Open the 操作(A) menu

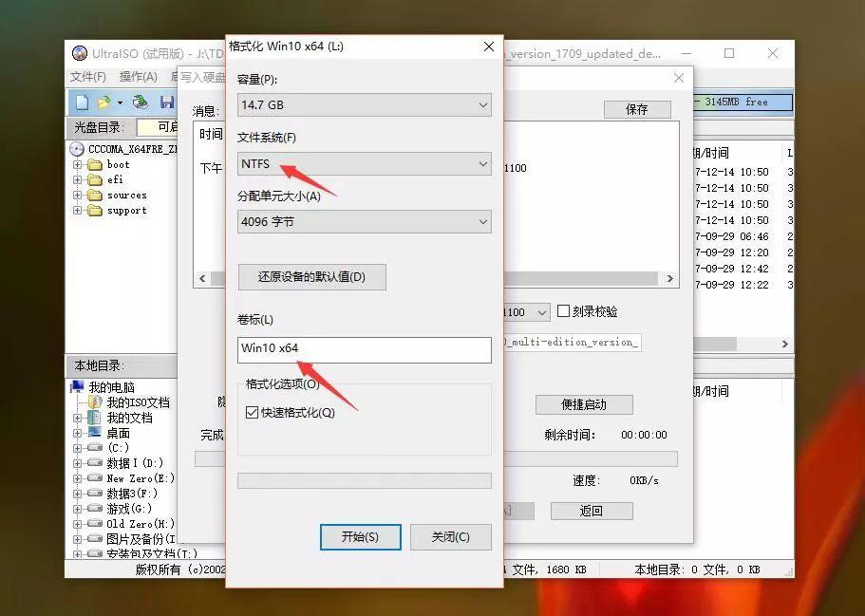pos(139,77)
